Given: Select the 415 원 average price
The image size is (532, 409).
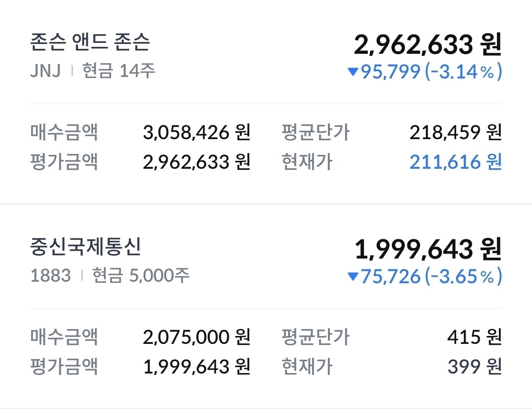Looking at the screenshot, I should [x=474, y=337].
